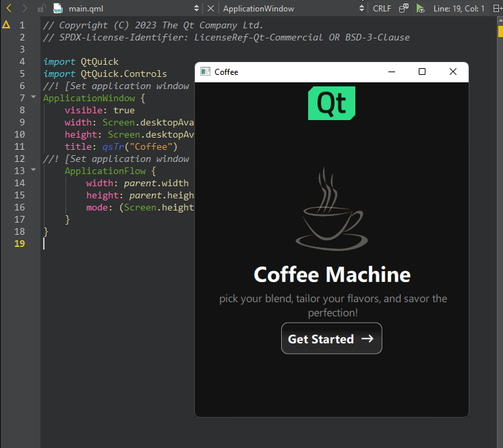Toggle the live preview play icon

pyautogui.click(x=421, y=9)
